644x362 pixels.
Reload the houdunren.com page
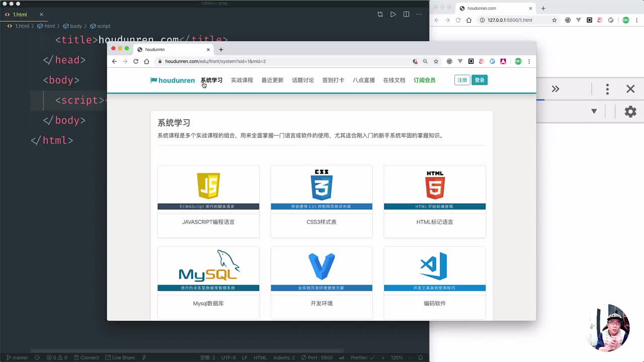(x=136, y=61)
